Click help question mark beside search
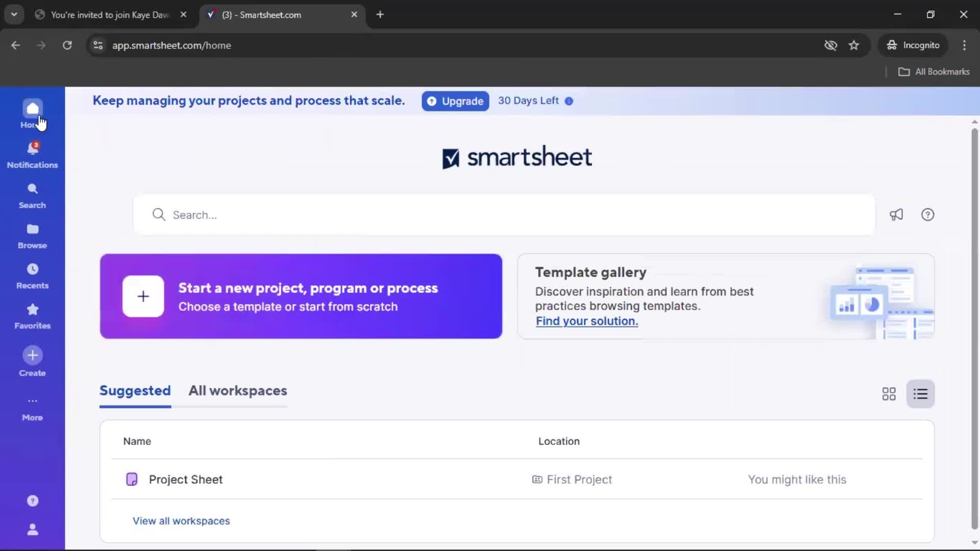The height and width of the screenshot is (551, 980). (x=927, y=215)
